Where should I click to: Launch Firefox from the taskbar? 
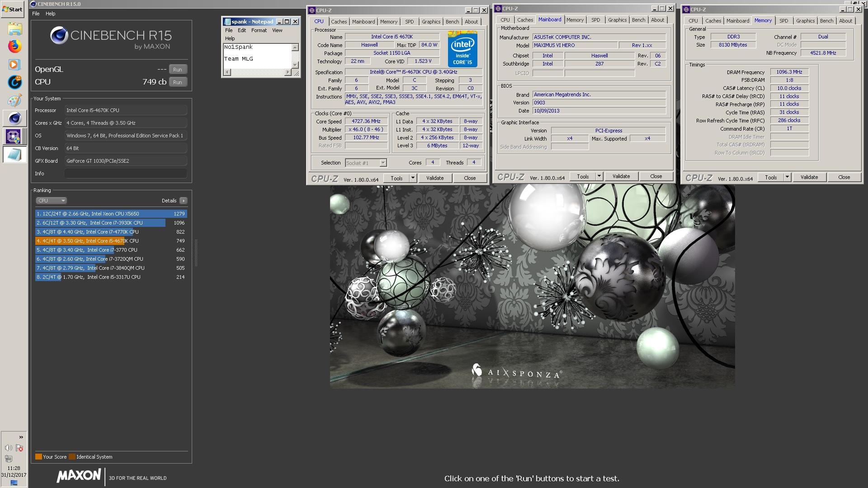14,46
